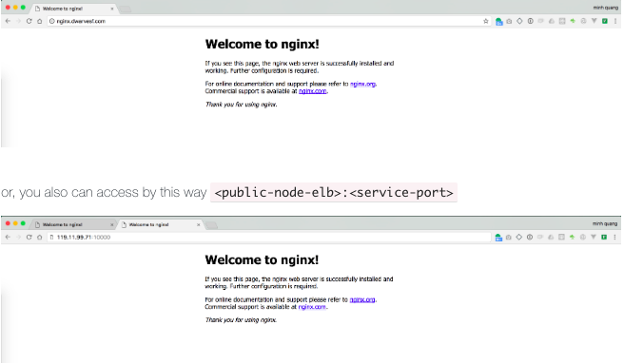Click forward arrow in bottom browser window
The width and height of the screenshot is (624, 364).
click(18, 237)
